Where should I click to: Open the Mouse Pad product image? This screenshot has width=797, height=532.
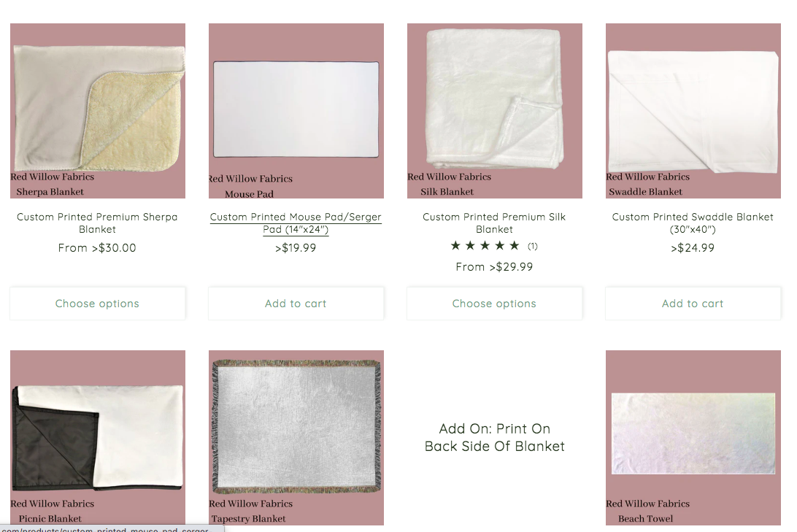pyautogui.click(x=296, y=111)
